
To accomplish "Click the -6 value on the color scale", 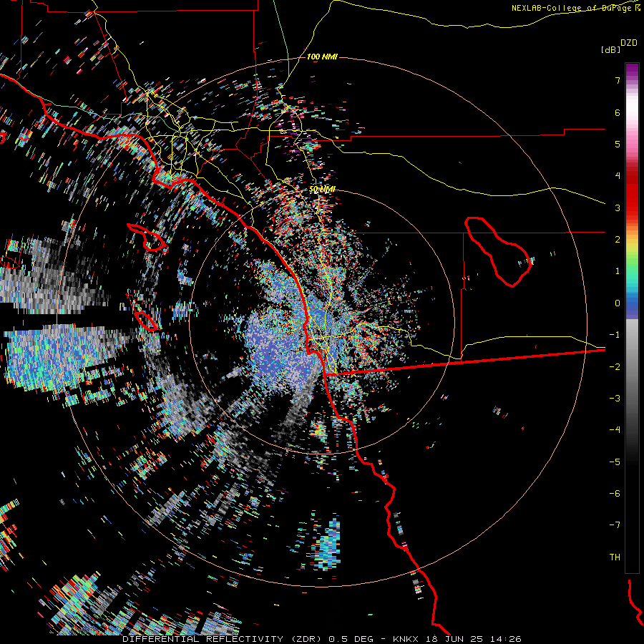I will [615, 494].
